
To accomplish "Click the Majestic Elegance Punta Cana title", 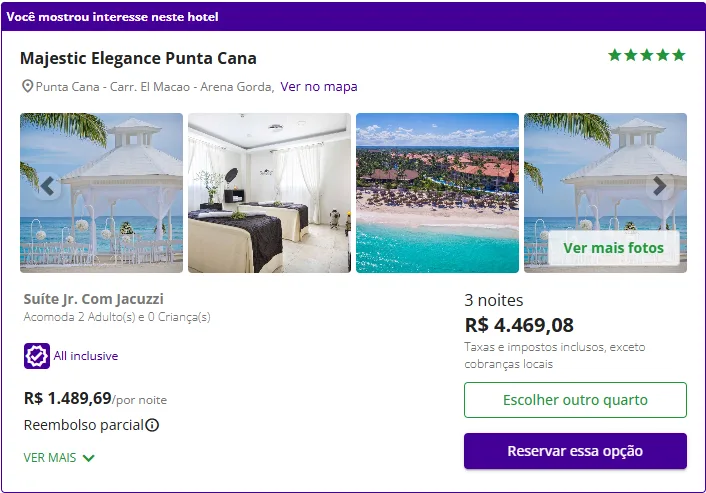I will pos(138,58).
